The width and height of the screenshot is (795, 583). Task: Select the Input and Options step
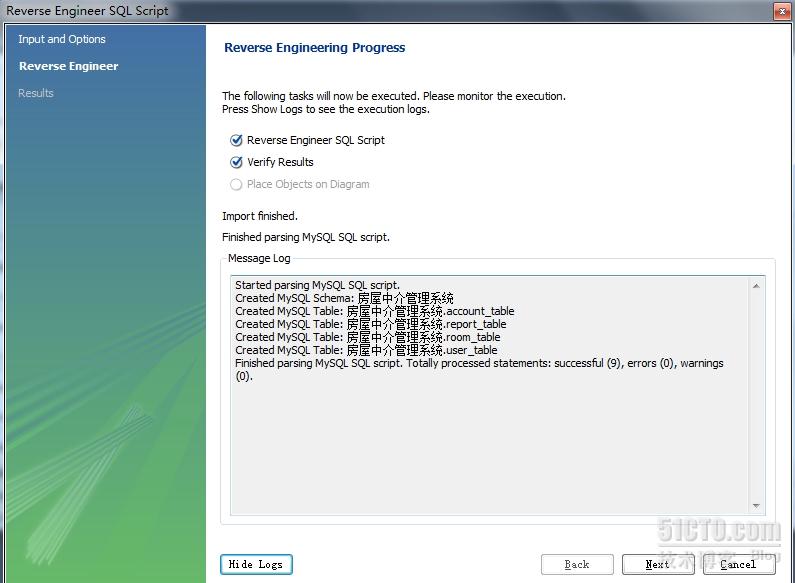tap(62, 39)
